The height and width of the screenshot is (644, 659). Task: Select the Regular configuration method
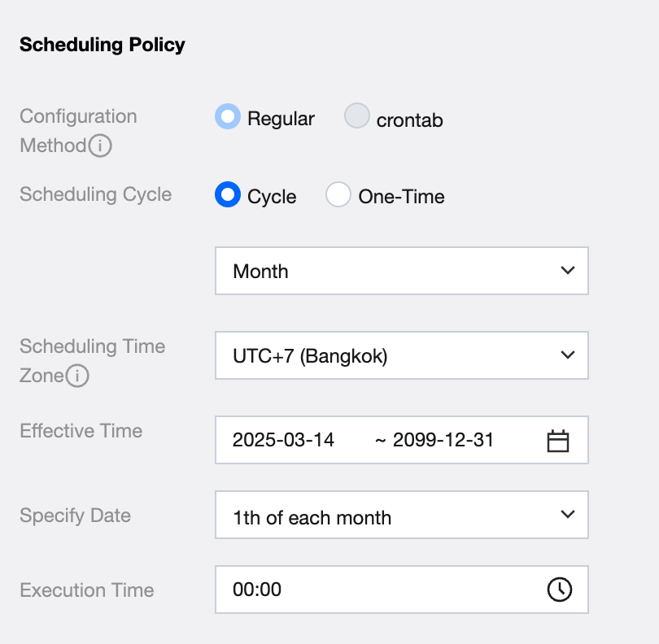pos(228,117)
